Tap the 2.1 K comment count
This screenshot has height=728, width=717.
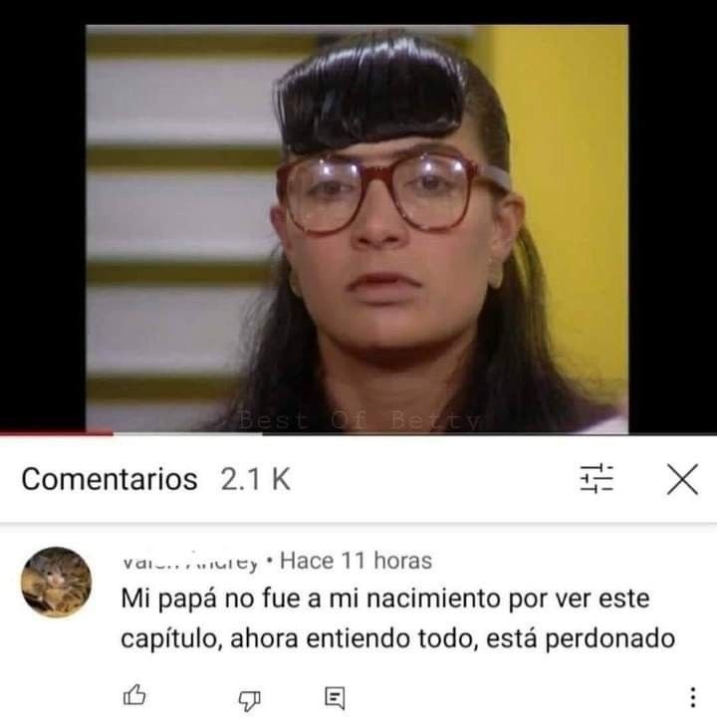tap(256, 479)
